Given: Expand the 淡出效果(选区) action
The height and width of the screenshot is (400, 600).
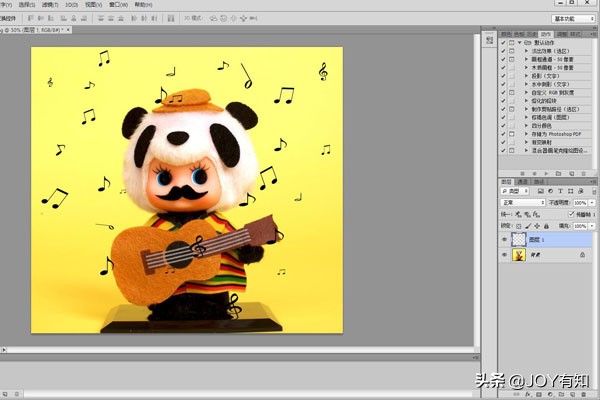Looking at the screenshot, I should [526, 51].
